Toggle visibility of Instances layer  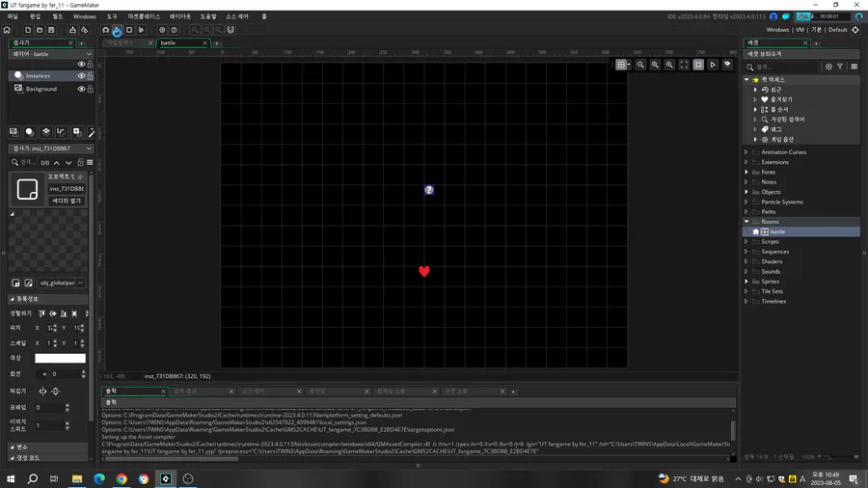pos(81,76)
